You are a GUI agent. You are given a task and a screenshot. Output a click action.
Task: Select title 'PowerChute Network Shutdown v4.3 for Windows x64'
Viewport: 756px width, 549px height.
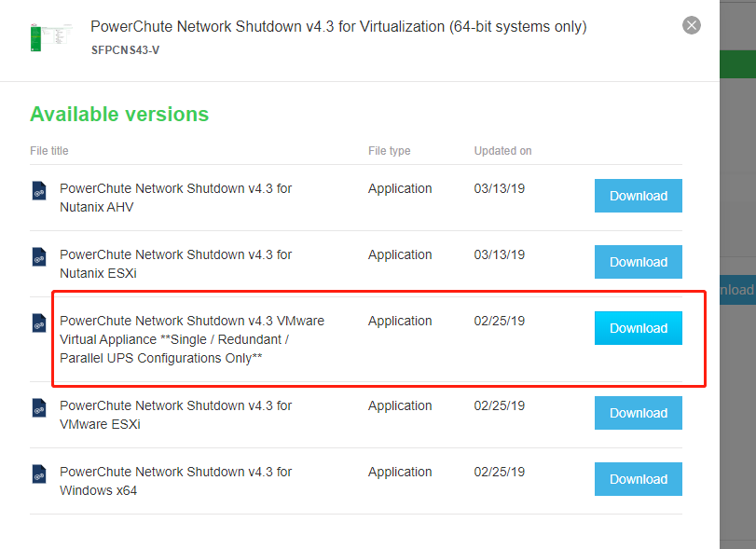(x=175, y=481)
